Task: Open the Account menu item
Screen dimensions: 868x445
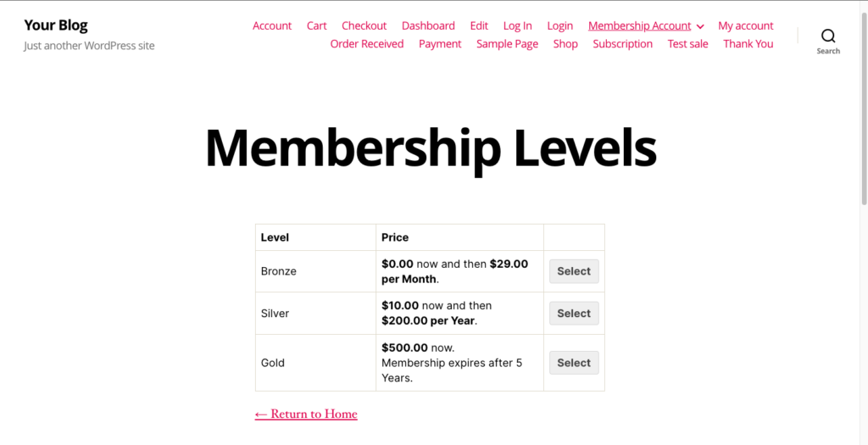Action: tap(272, 26)
